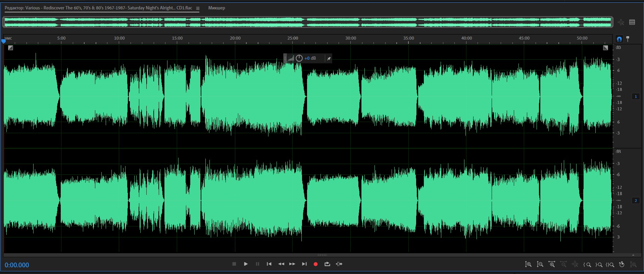The width and height of the screenshot is (644, 274).
Task: Click the 0:00.000 timecode display
Action: tap(17, 265)
